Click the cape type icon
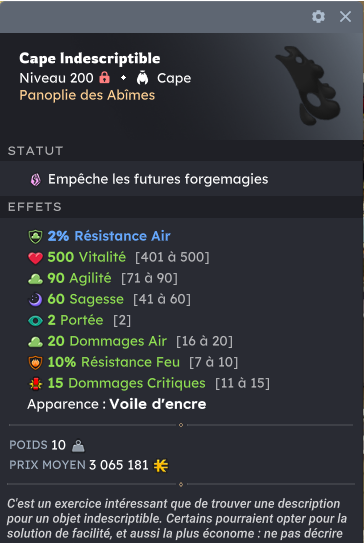 tap(142, 78)
